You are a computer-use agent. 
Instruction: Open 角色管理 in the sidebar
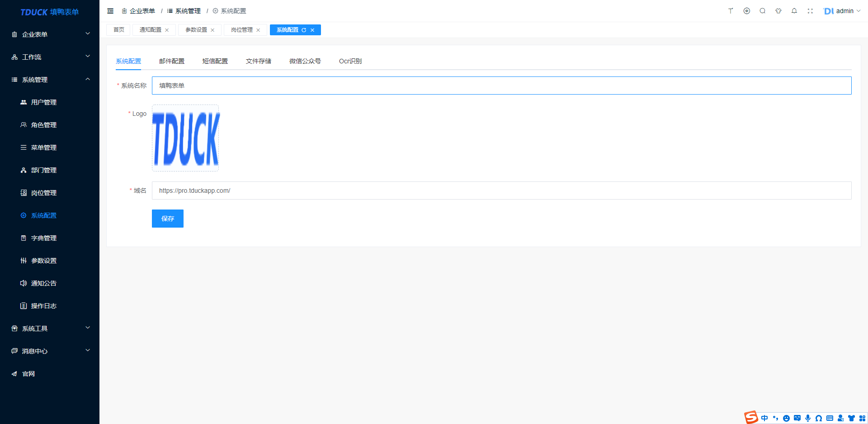pyautogui.click(x=50, y=125)
